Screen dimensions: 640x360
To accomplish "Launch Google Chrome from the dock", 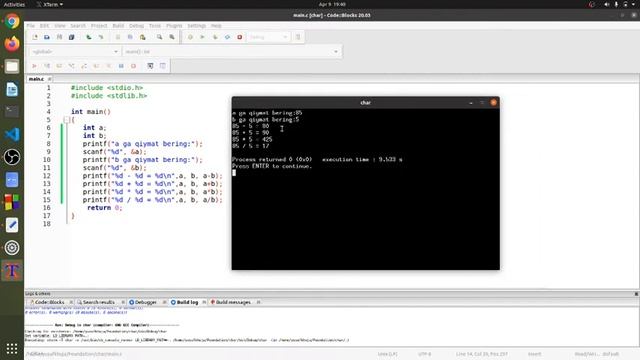I will [x=12, y=21].
